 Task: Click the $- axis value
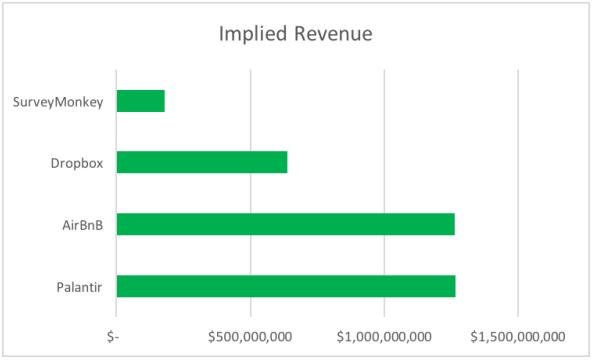point(113,336)
